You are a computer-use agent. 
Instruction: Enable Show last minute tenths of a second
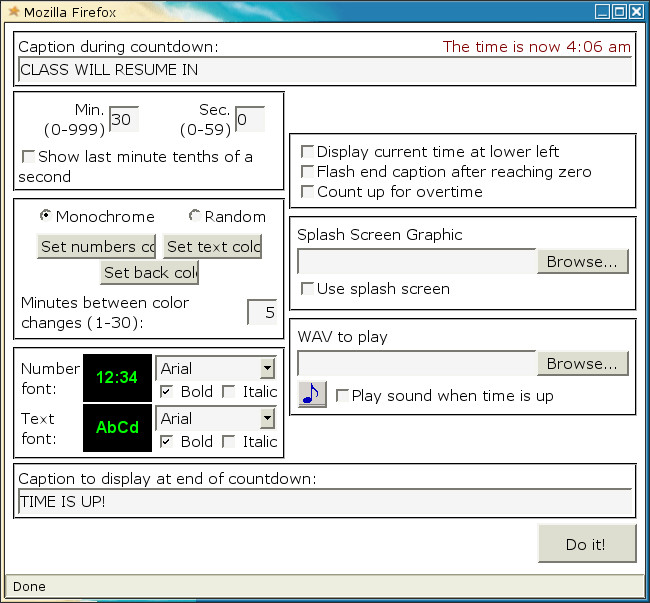[29, 157]
